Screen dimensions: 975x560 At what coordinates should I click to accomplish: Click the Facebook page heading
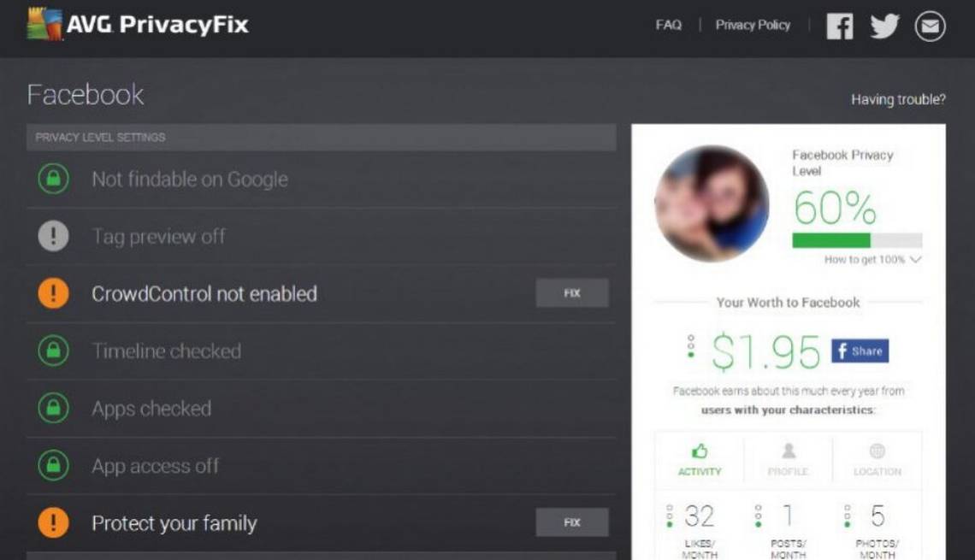tap(86, 95)
